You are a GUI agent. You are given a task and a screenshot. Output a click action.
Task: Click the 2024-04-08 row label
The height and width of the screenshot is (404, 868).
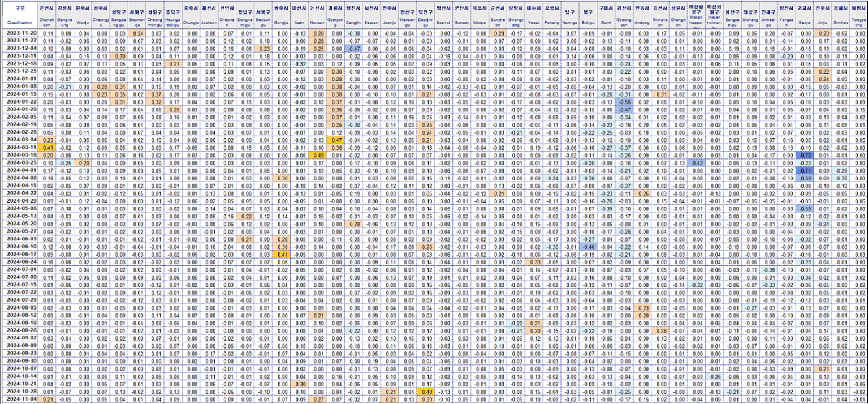coord(19,177)
